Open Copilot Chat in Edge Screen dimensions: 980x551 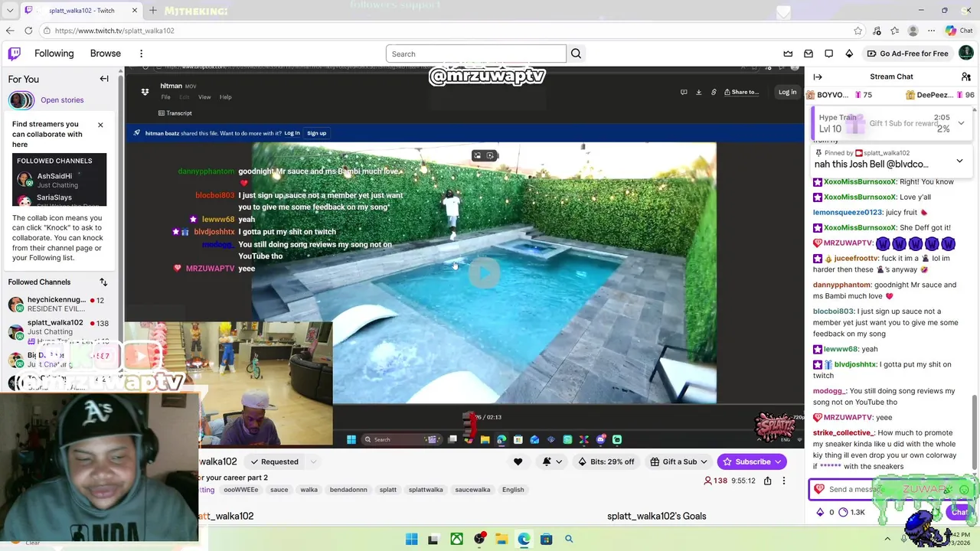[959, 31]
